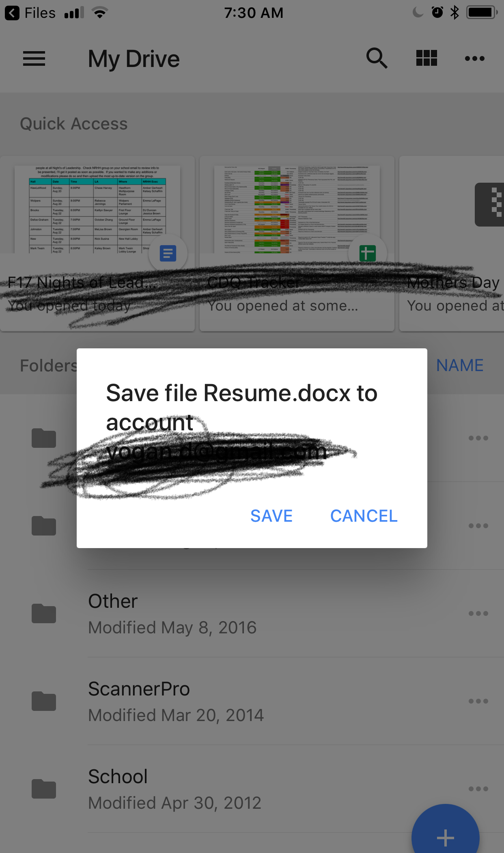Tap the green Sheets file-type badge
The width and height of the screenshot is (504, 853).
pos(368,253)
